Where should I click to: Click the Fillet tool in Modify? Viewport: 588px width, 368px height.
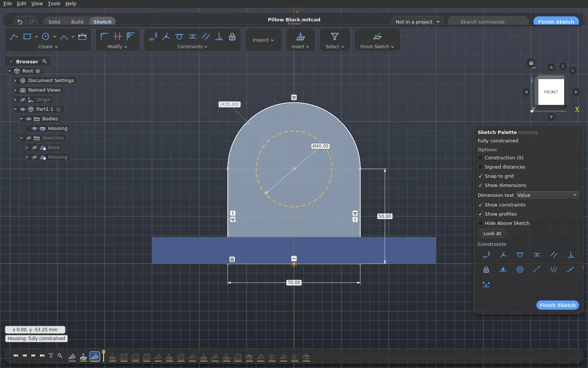[104, 36]
